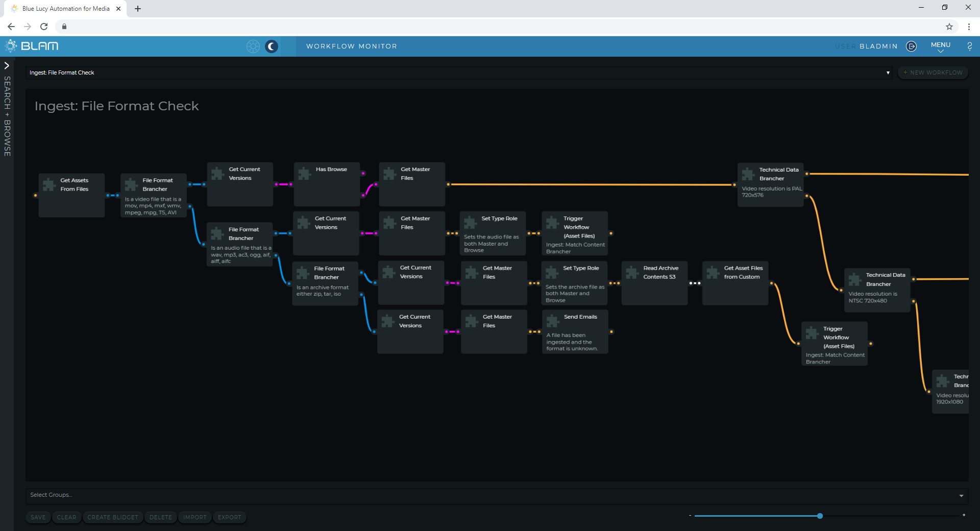Click the logout icon beside BLADMIN
The width and height of the screenshot is (980, 531).
pyautogui.click(x=911, y=46)
